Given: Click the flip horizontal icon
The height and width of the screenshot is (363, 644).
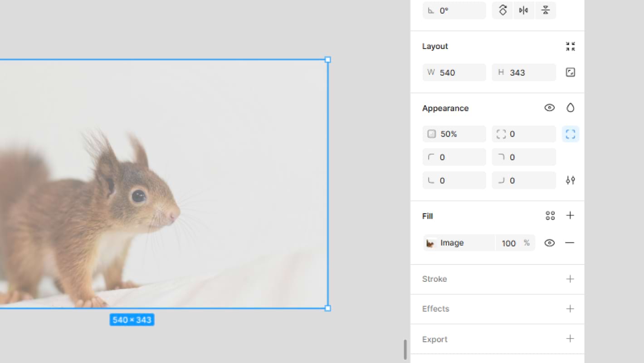Looking at the screenshot, I should coord(524,10).
